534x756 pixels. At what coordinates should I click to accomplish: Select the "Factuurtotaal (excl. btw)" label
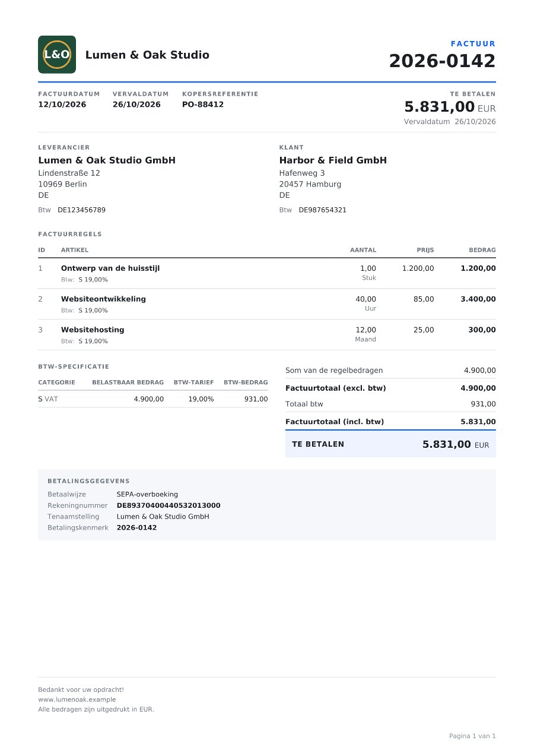[x=336, y=388]
